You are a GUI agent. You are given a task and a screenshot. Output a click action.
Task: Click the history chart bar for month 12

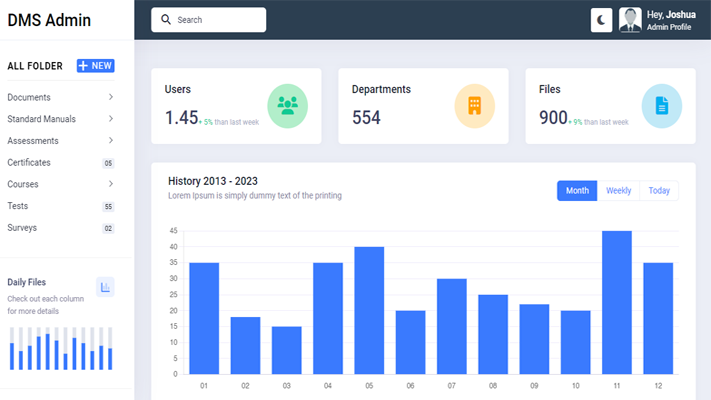click(658, 318)
